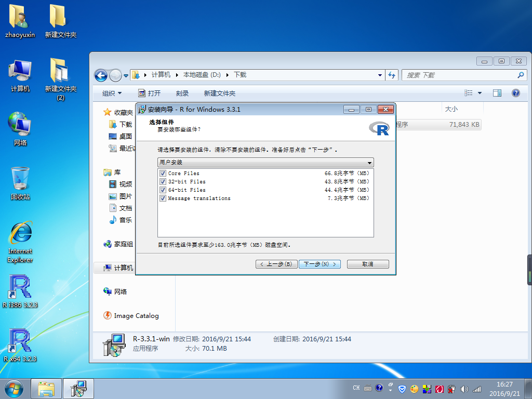Image resolution: width=532 pixels, height=399 pixels.
Task: Open the recent locations dropdown arrow in Explorer
Action: 126,75
